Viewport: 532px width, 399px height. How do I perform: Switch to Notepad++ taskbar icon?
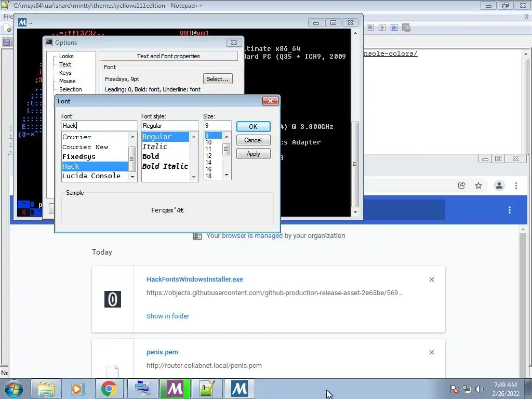pyautogui.click(x=207, y=389)
